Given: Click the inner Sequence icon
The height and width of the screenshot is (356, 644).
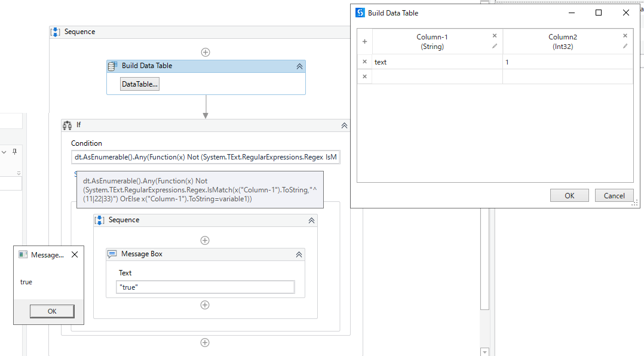Looking at the screenshot, I should click(x=99, y=220).
